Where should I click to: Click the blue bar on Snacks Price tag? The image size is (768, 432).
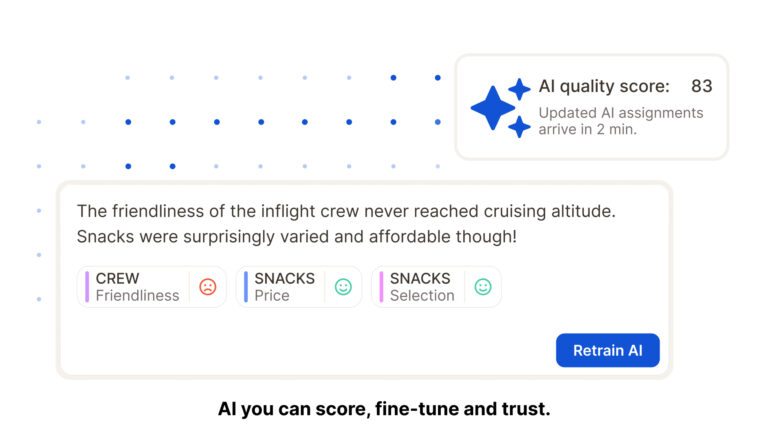coord(246,287)
